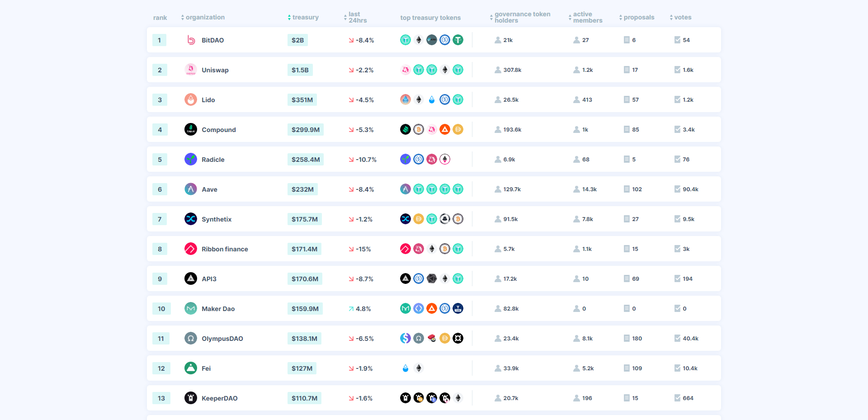Image resolution: width=868 pixels, height=420 pixels.
Task: Open the BitDAO organization page
Action: click(213, 40)
